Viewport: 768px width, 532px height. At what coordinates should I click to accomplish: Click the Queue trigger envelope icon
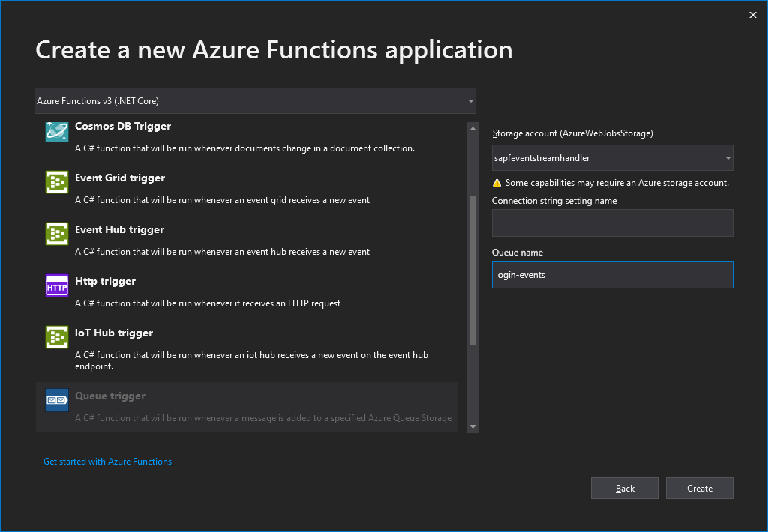point(57,400)
